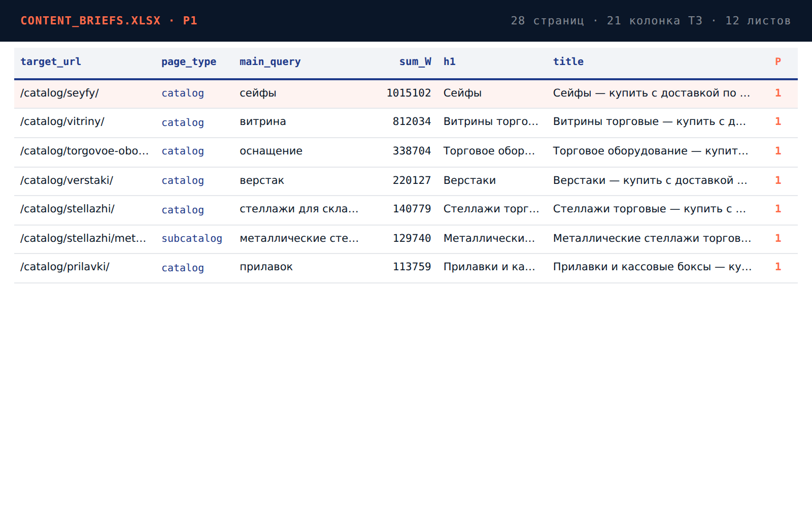Click page type catalog in verstaki row

183,181
